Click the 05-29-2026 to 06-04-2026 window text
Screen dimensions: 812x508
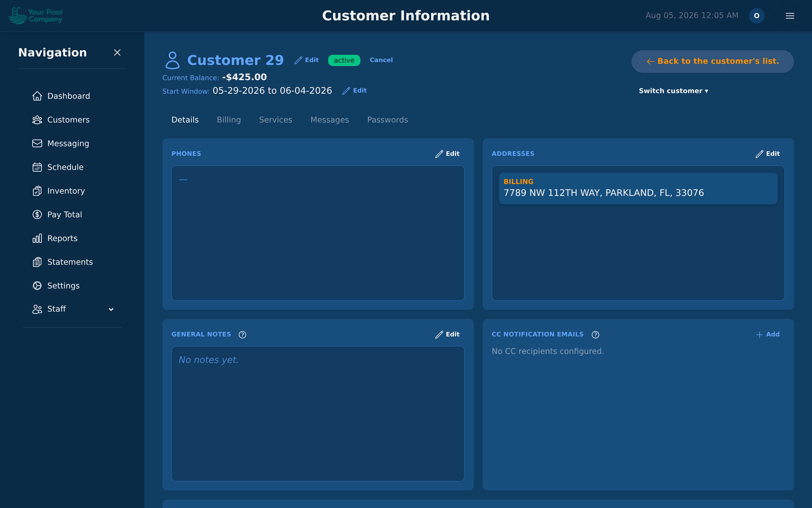click(x=272, y=91)
